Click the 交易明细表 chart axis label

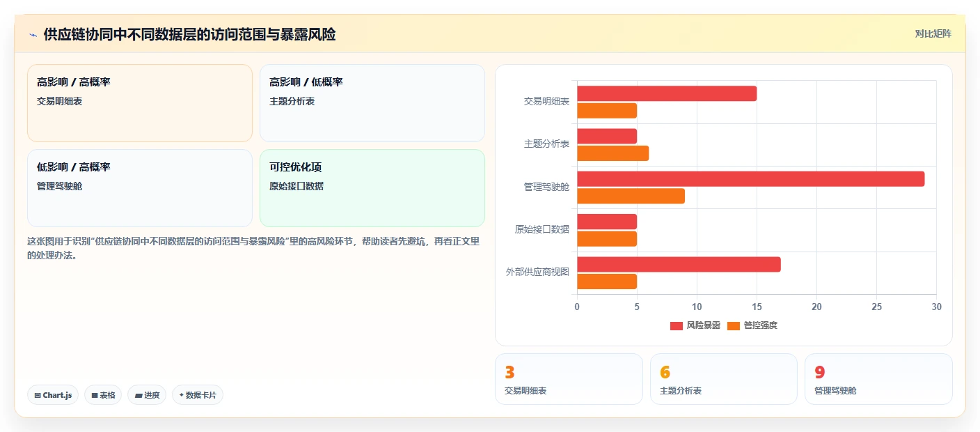[x=546, y=102]
